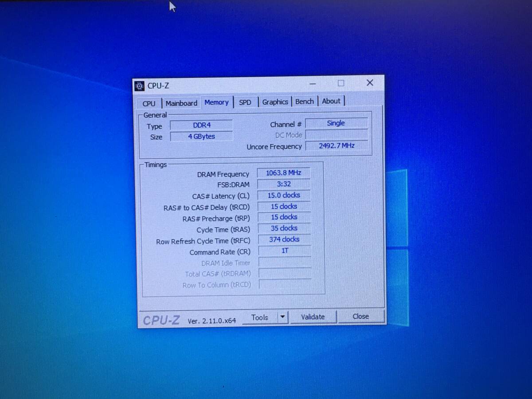Switch to the SPD tab
Screen dimensions: 532x399
point(245,102)
